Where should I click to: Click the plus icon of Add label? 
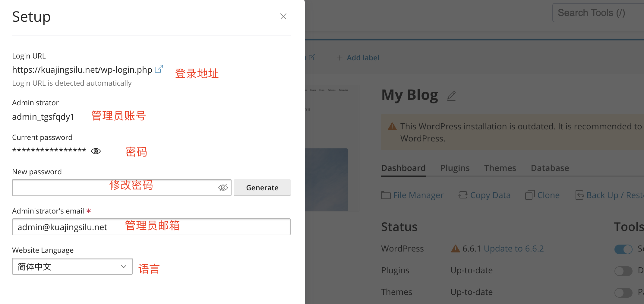[x=340, y=58]
